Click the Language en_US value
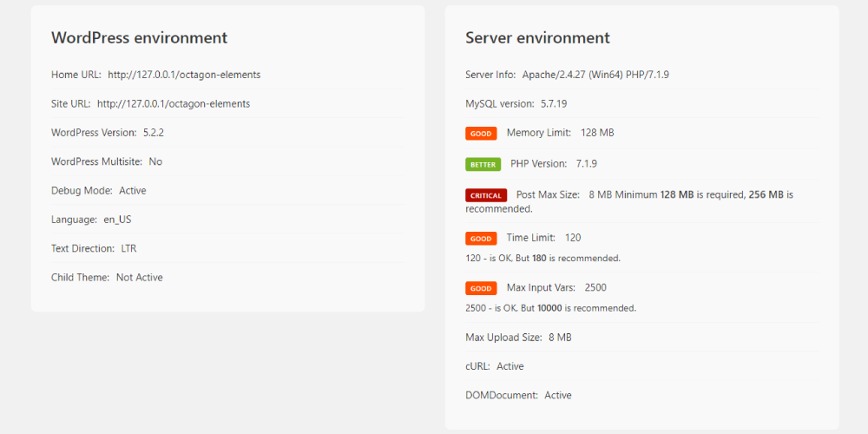Image resolution: width=868 pixels, height=434 pixels. point(117,220)
